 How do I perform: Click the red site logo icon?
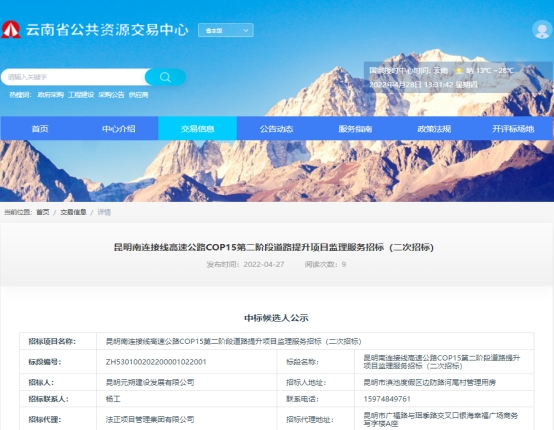click(11, 30)
